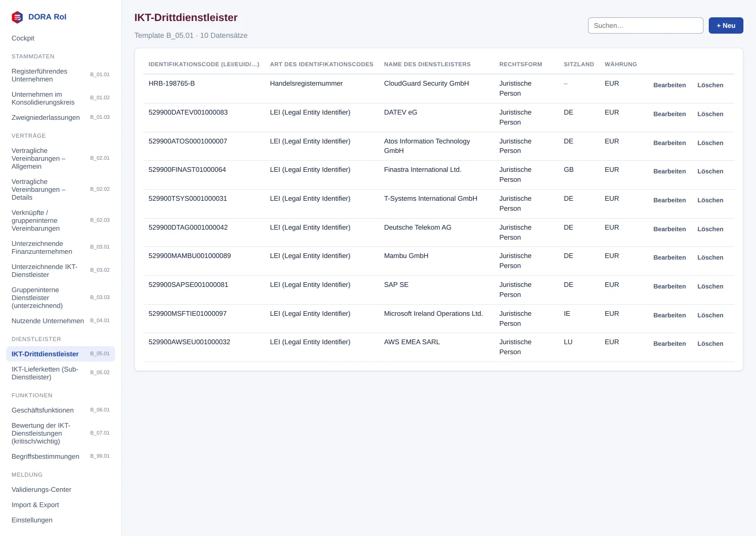Select code 529900ATOS0001000007

188,141
